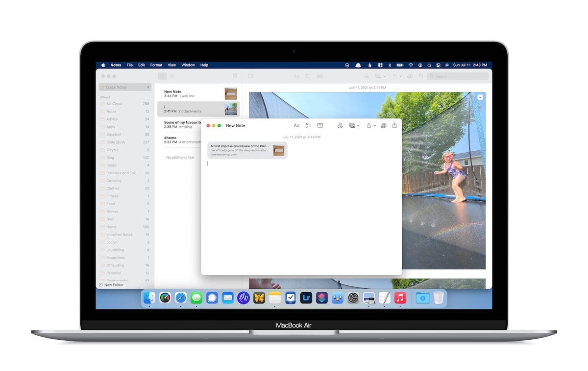Image resolution: width=588 pixels, height=371 pixels.
Task: Click New Folder at sidebar bottom
Action: tap(111, 285)
